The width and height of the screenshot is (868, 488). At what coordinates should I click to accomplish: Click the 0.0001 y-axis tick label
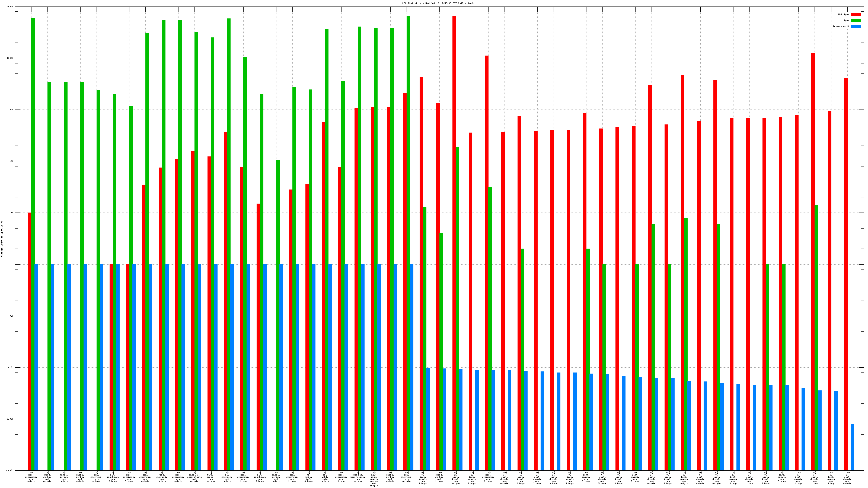click(10, 470)
